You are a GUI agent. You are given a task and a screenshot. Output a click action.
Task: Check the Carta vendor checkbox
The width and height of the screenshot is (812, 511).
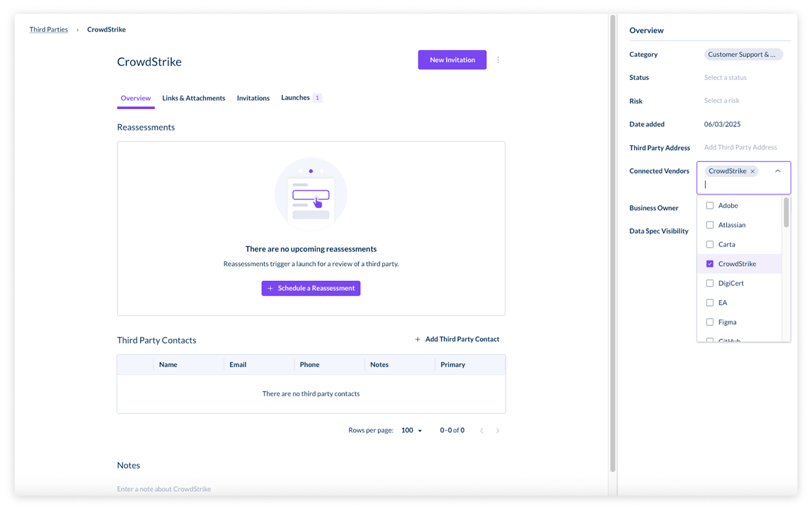pos(709,244)
